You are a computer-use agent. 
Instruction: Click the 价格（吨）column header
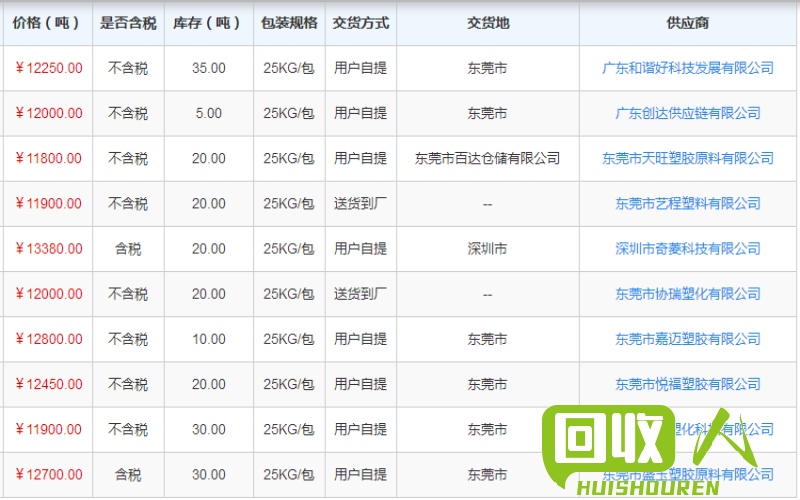tap(46, 23)
